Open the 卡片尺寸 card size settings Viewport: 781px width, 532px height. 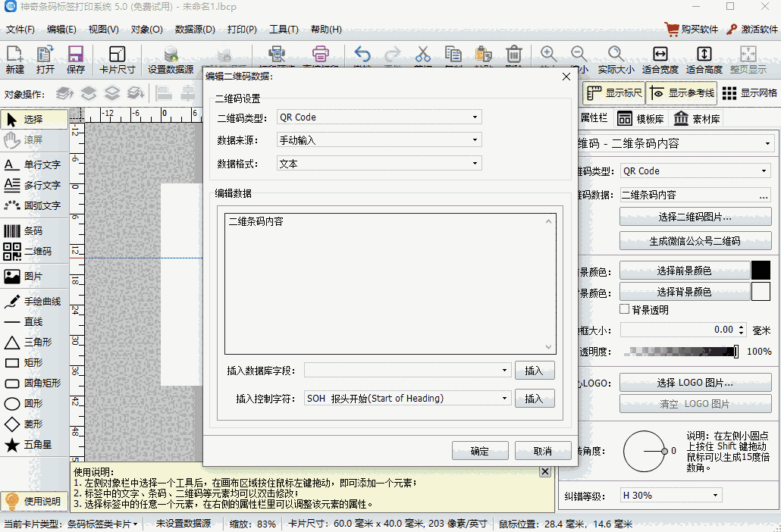118,58
